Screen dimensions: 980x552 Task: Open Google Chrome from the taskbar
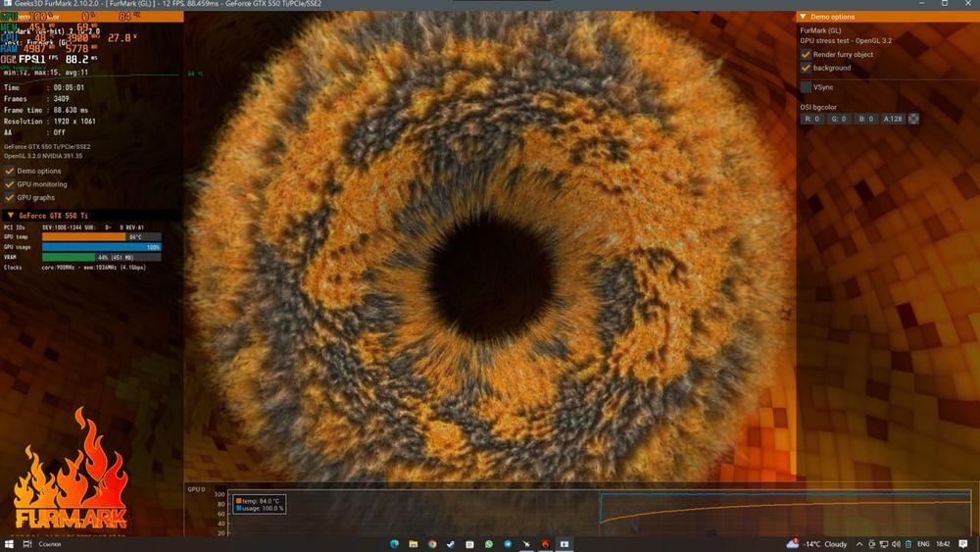point(432,544)
